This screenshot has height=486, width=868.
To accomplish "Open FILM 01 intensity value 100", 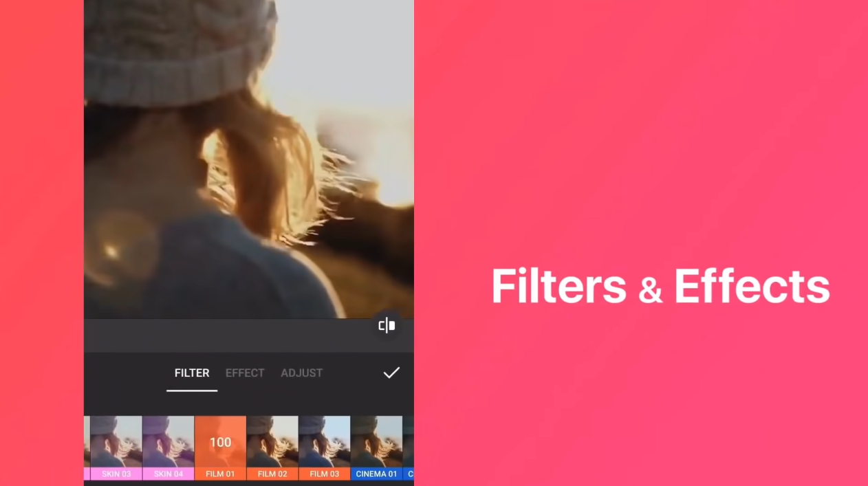I will click(220, 442).
